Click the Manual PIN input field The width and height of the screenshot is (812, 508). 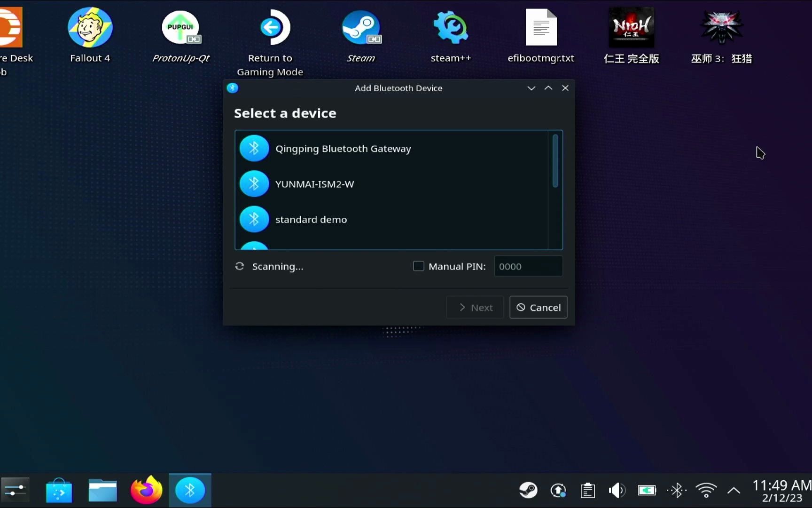pos(528,266)
